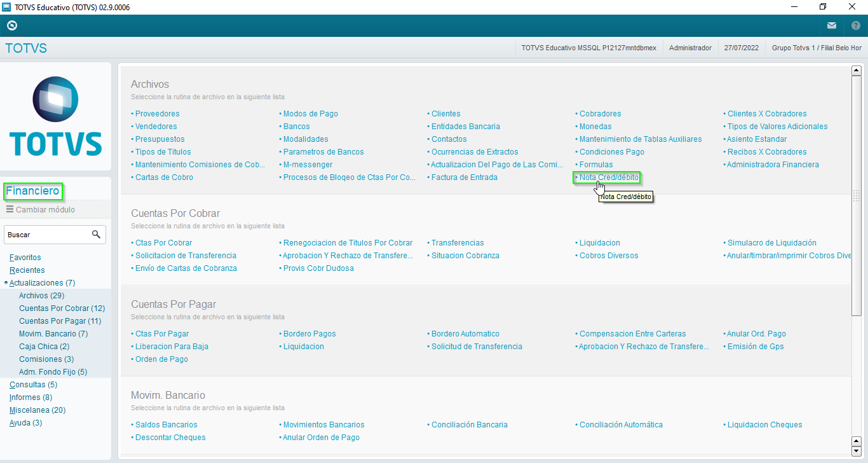Open the Contactos routine
The height and width of the screenshot is (463, 868).
[449, 139]
